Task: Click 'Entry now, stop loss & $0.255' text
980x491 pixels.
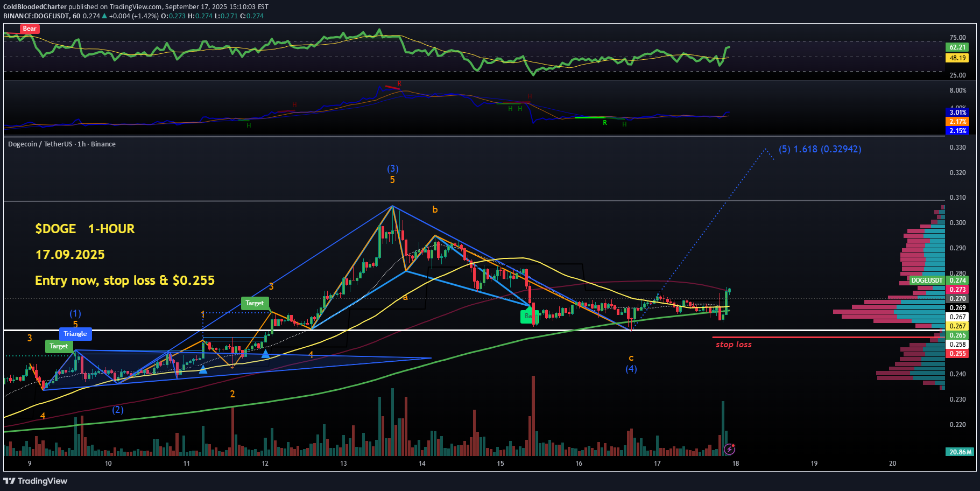Action: [125, 280]
